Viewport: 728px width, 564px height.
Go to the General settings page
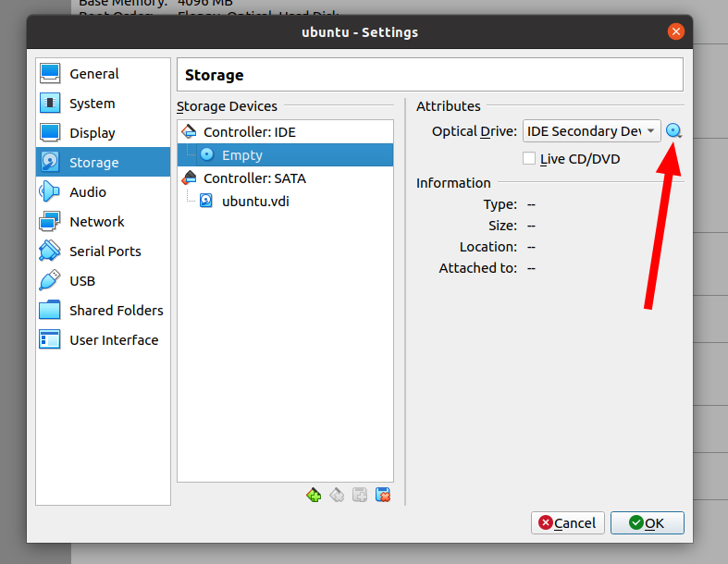(x=93, y=74)
